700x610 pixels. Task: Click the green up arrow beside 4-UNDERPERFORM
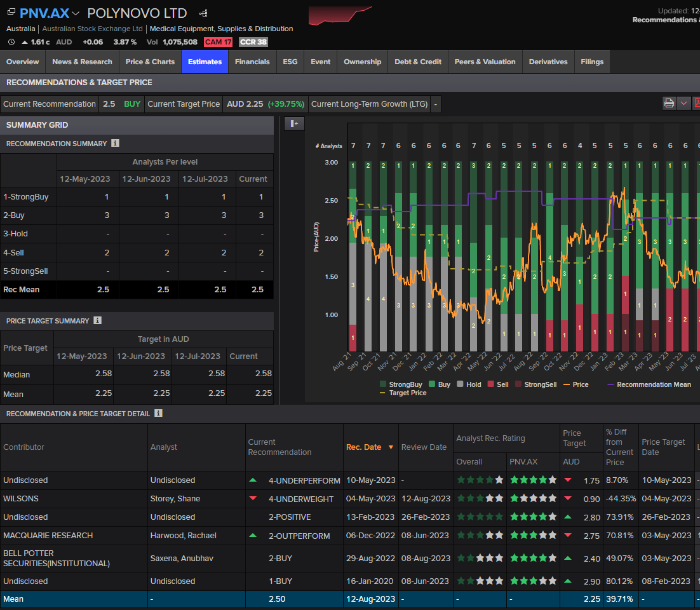coord(253,480)
